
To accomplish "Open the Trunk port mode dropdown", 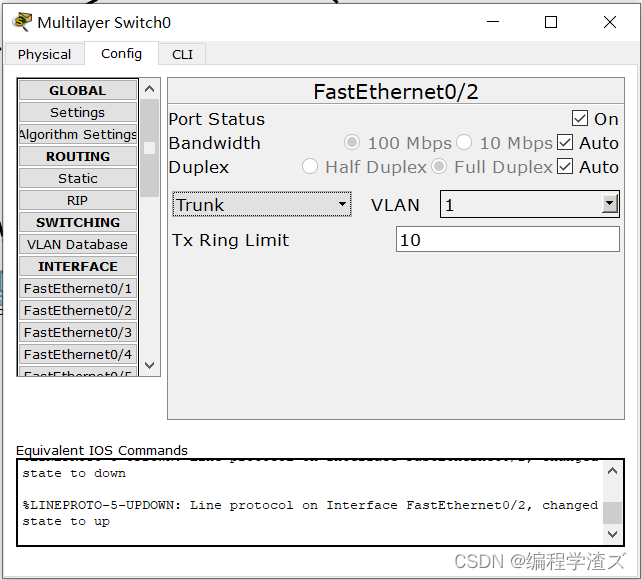I will [262, 205].
